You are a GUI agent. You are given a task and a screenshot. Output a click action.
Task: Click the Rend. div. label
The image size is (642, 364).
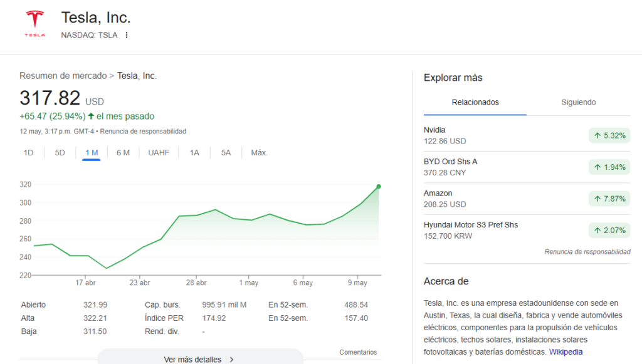162,331
